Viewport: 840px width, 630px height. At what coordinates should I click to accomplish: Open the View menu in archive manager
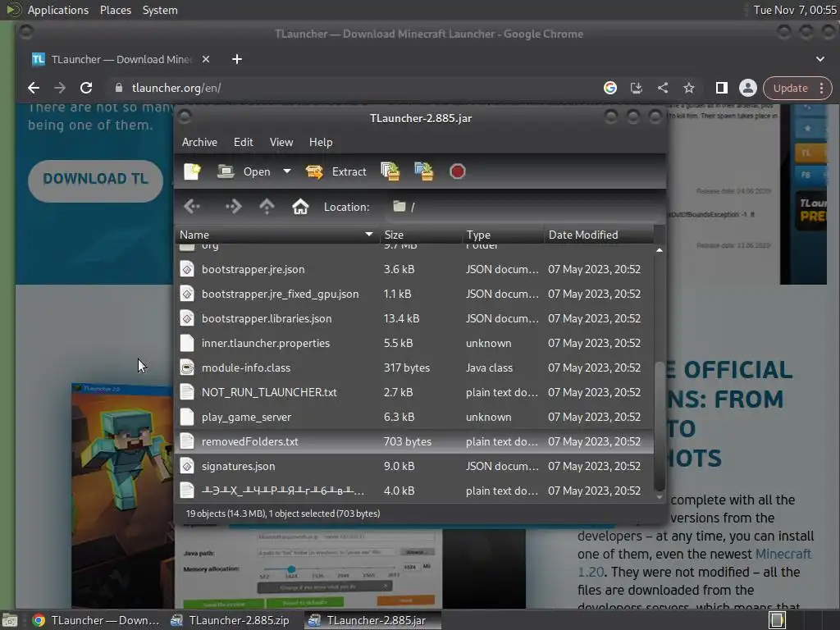(281, 142)
